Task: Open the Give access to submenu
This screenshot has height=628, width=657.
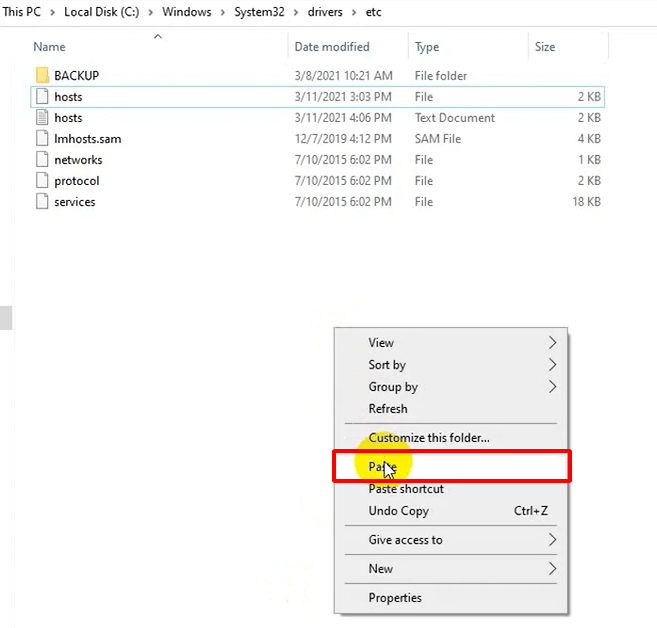Action: (x=451, y=540)
